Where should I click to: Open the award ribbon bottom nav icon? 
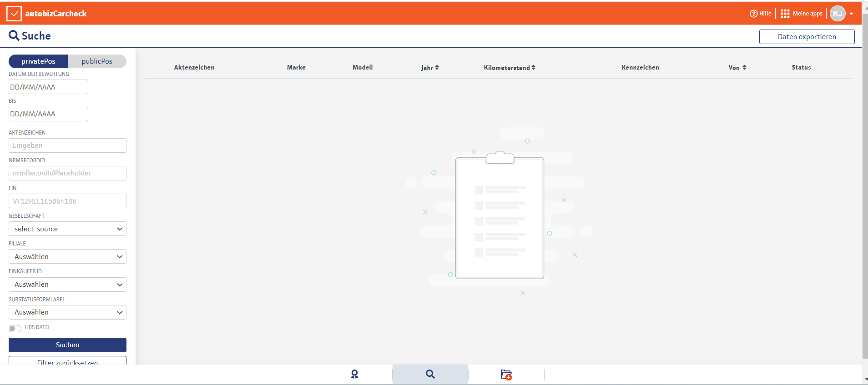click(x=354, y=374)
